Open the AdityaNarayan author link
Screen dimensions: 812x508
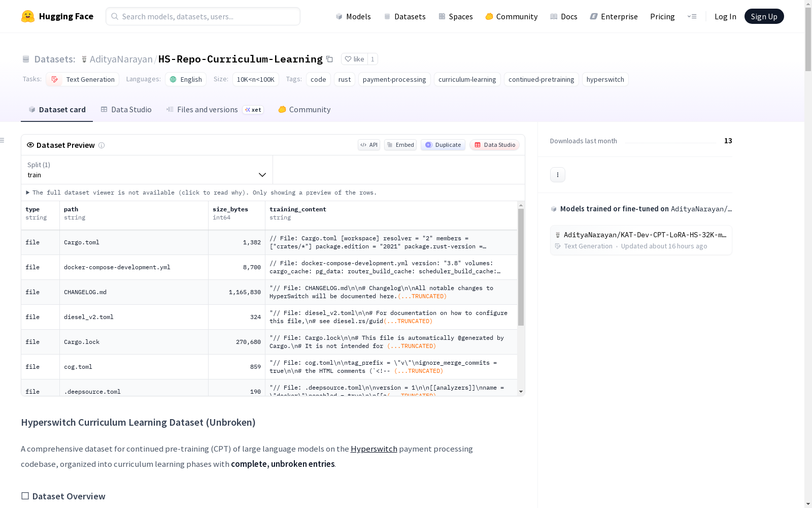(121, 59)
